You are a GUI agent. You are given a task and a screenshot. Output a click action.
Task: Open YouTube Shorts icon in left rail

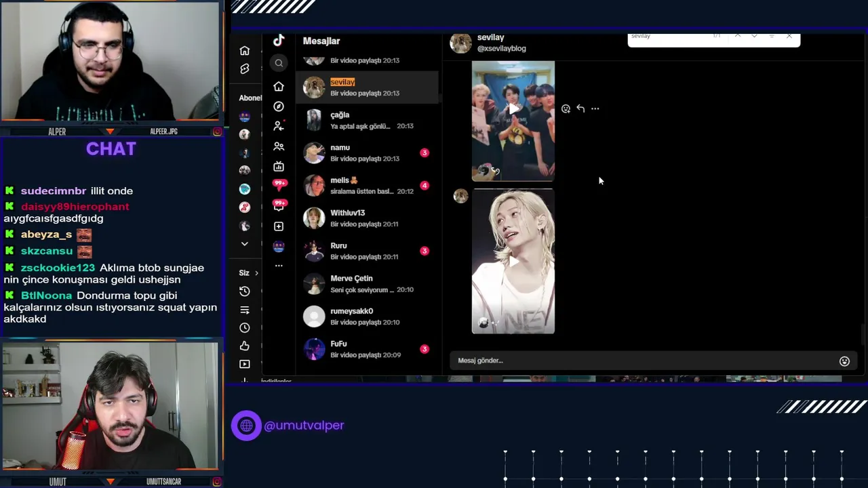[245, 69]
